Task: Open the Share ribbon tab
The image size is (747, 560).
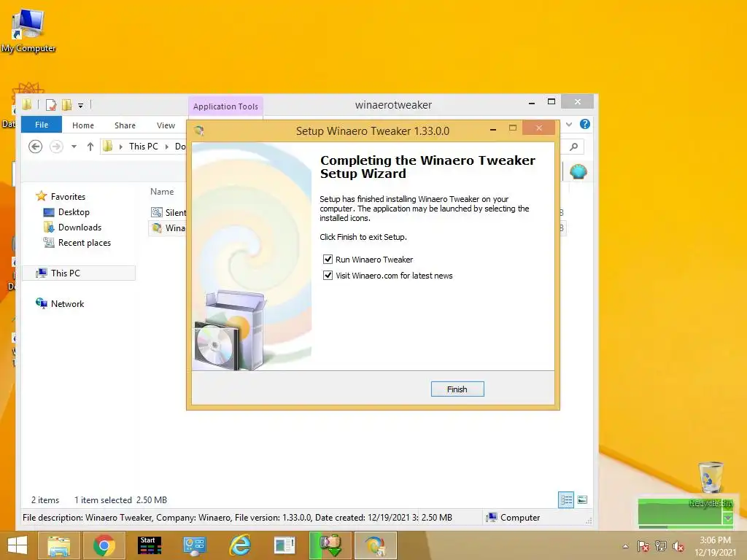Action: pyautogui.click(x=125, y=125)
